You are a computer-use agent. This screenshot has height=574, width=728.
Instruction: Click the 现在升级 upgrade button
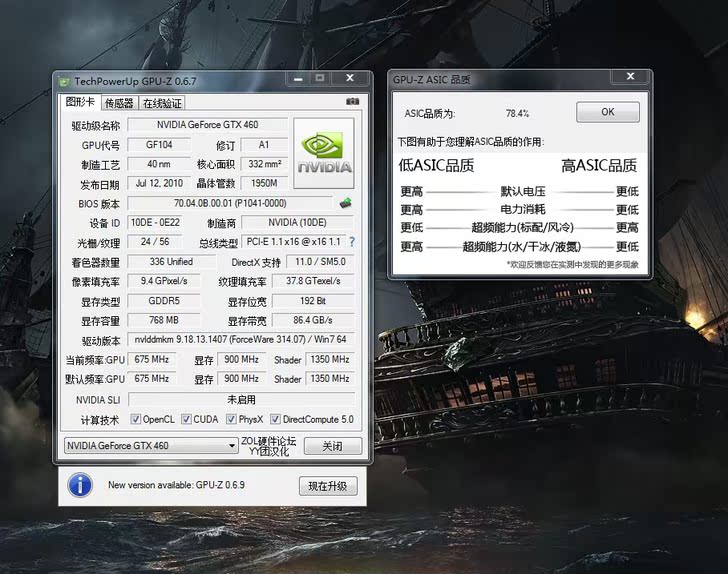click(328, 486)
